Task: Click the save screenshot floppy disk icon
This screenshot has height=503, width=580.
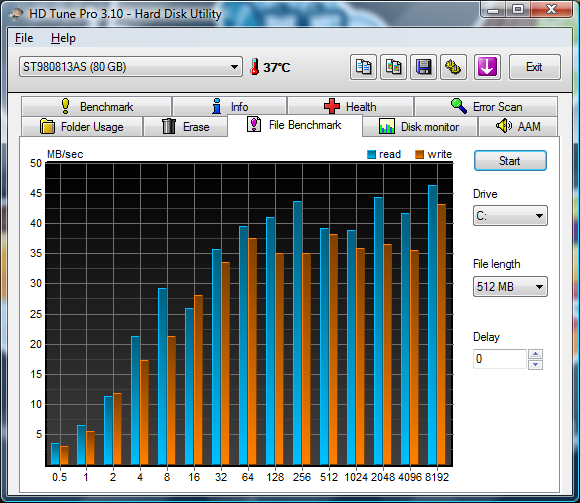Action: coord(424,67)
